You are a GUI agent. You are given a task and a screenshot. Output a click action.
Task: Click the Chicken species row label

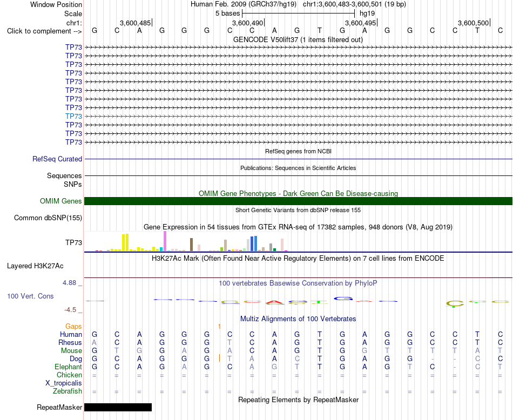(x=69, y=375)
